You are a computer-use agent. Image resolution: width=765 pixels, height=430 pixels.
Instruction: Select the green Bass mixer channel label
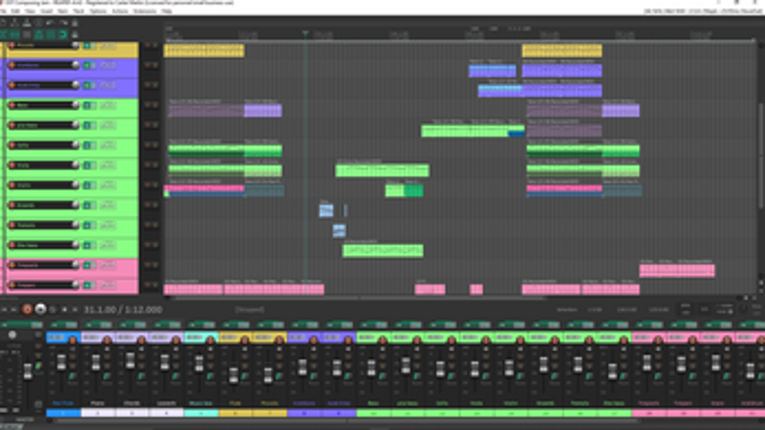[x=373, y=404]
